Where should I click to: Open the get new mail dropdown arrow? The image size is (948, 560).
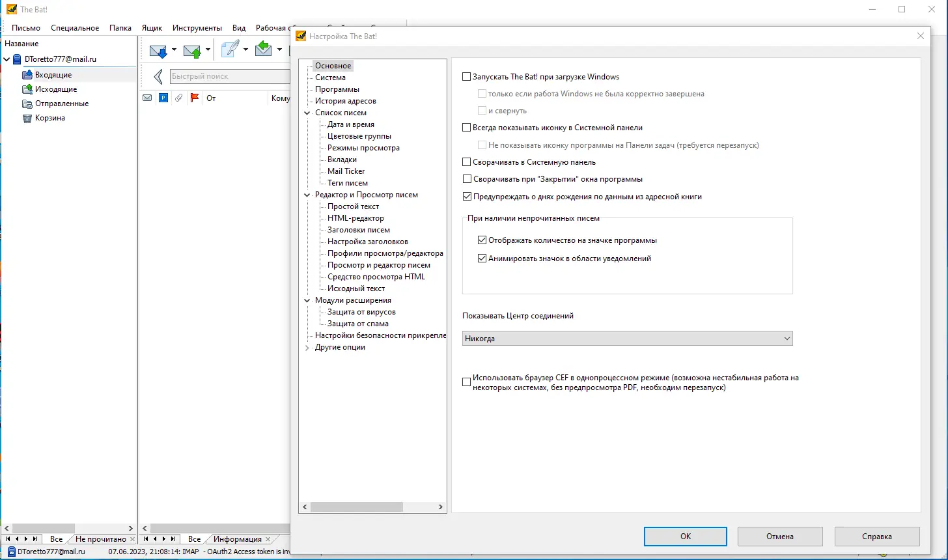point(174,50)
